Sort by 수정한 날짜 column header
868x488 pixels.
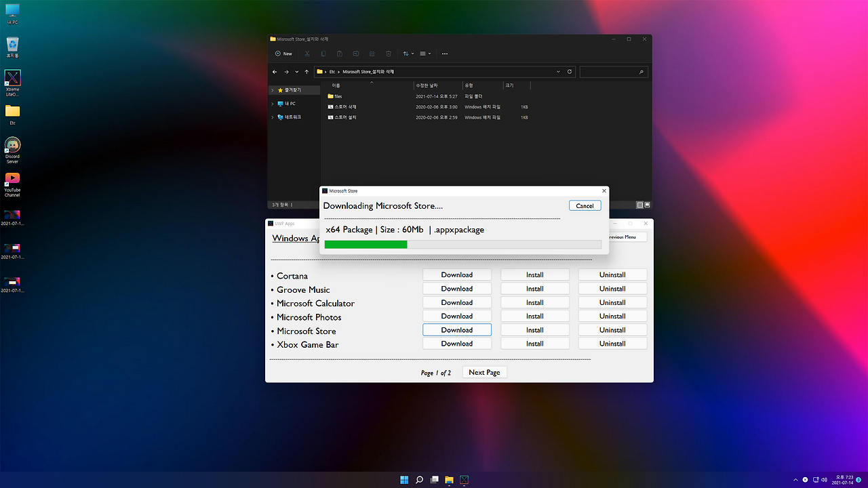coord(437,85)
